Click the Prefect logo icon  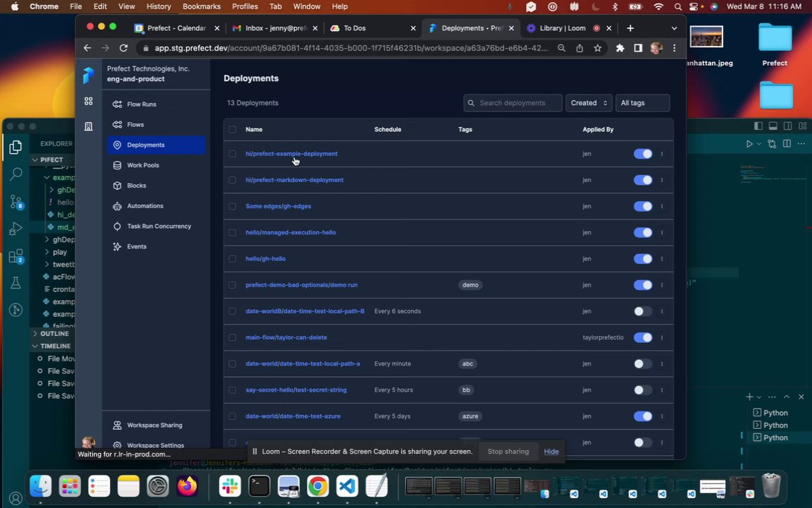click(89, 75)
